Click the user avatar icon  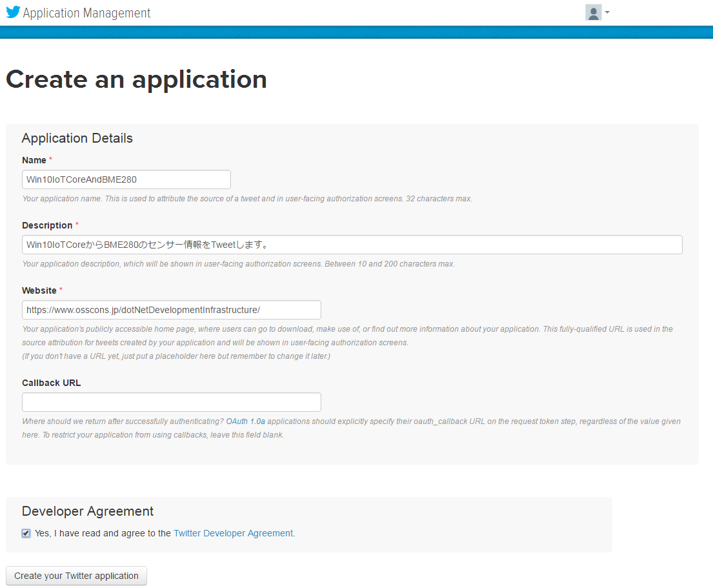tap(593, 12)
